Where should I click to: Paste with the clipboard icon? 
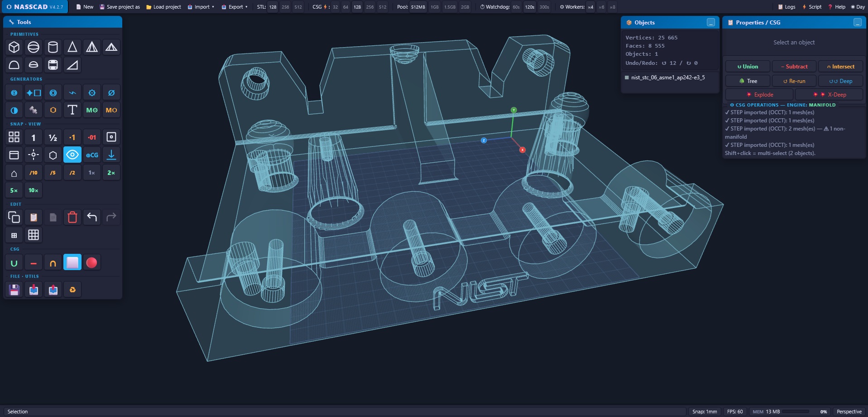click(34, 217)
